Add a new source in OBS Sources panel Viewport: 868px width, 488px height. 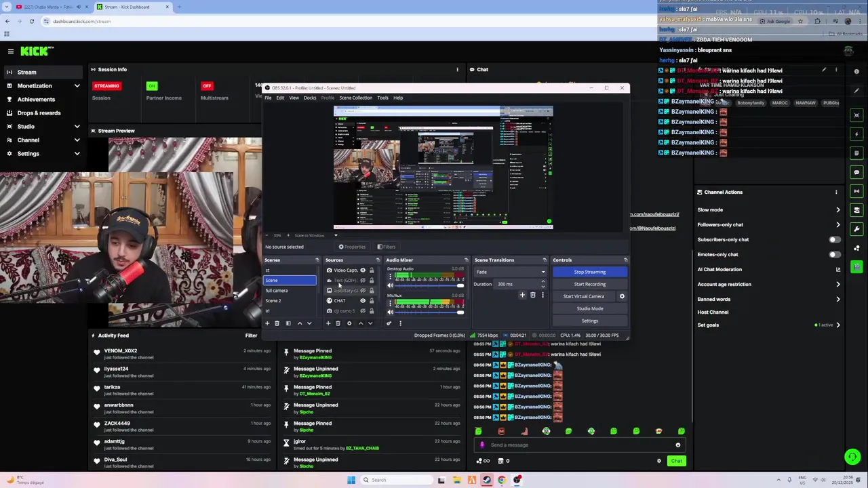pos(328,323)
